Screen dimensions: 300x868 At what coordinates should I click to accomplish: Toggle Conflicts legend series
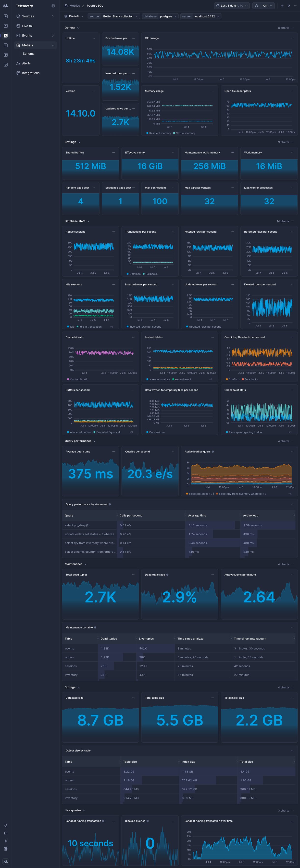[233, 380]
